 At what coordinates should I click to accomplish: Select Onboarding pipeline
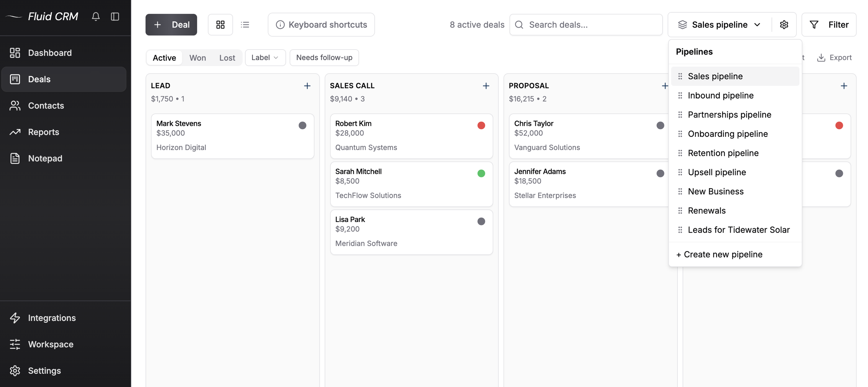tap(734, 134)
